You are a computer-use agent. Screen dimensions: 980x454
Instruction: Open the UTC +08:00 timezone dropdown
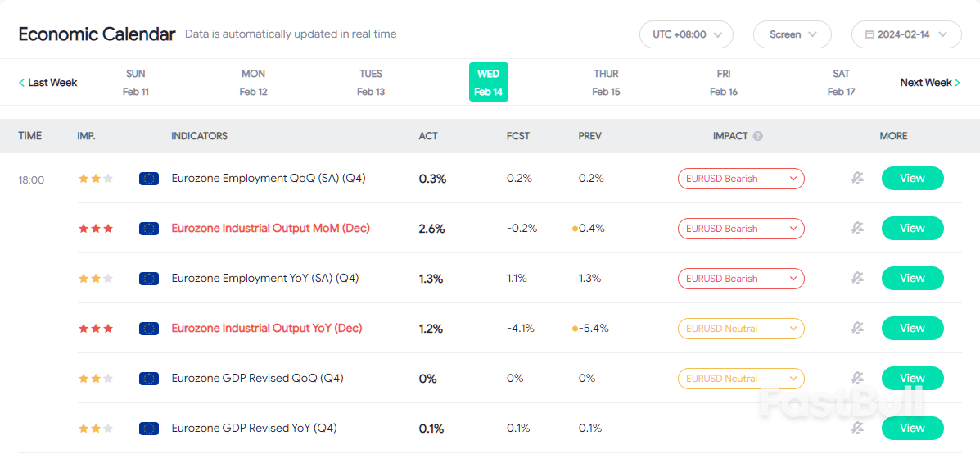click(x=686, y=34)
